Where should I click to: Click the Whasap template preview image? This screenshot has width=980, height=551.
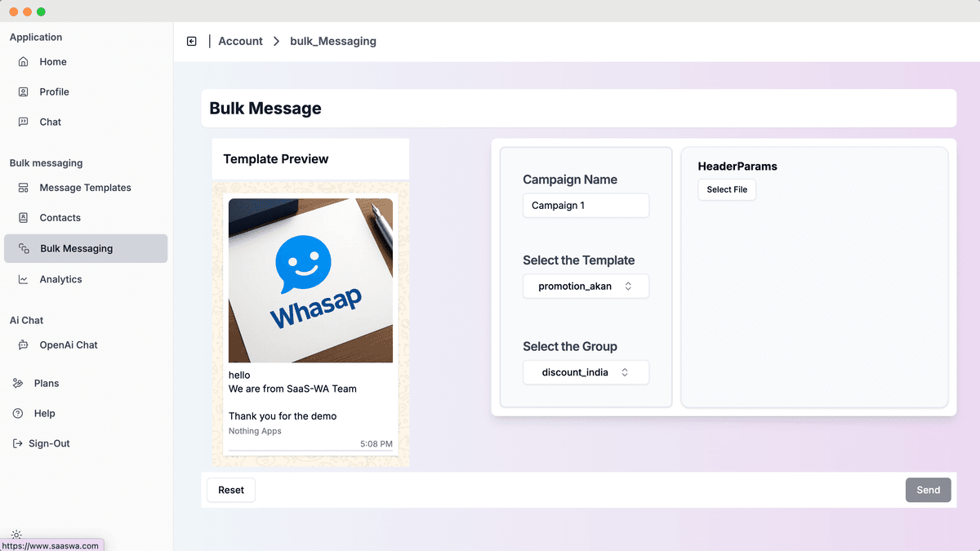point(310,280)
